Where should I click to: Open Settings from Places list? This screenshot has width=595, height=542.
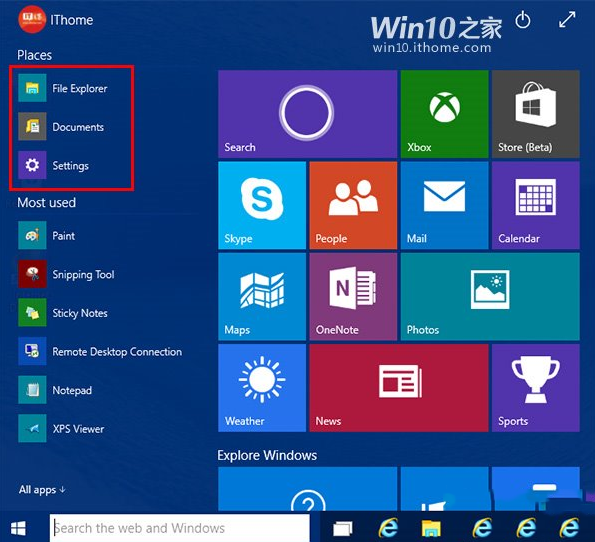(x=54, y=165)
